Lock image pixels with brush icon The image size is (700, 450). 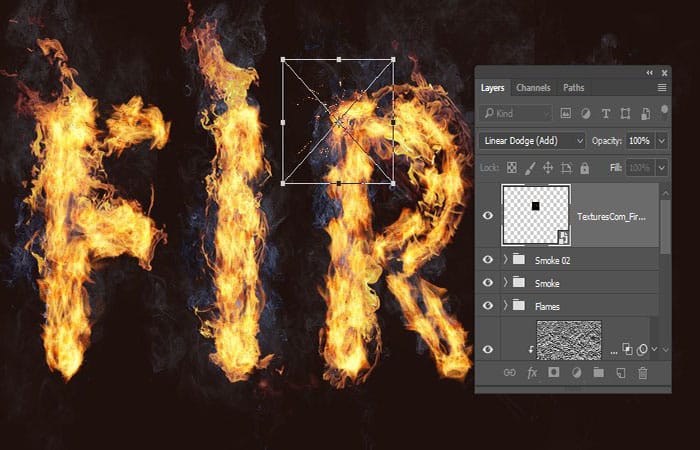[x=530, y=168]
